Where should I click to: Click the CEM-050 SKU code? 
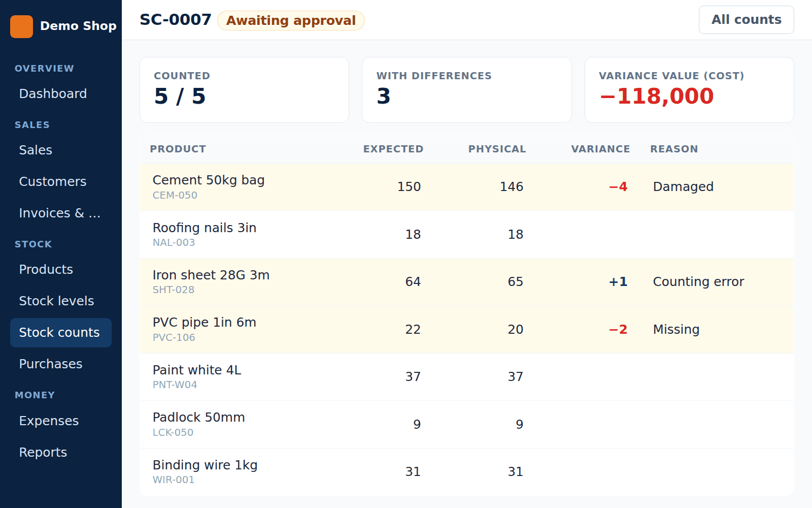[175, 195]
